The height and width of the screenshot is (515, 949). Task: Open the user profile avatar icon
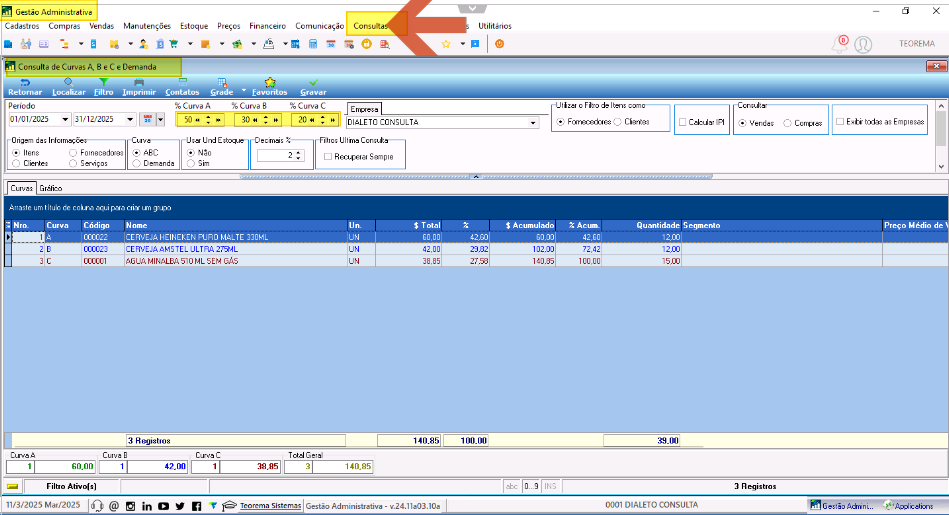pos(863,44)
